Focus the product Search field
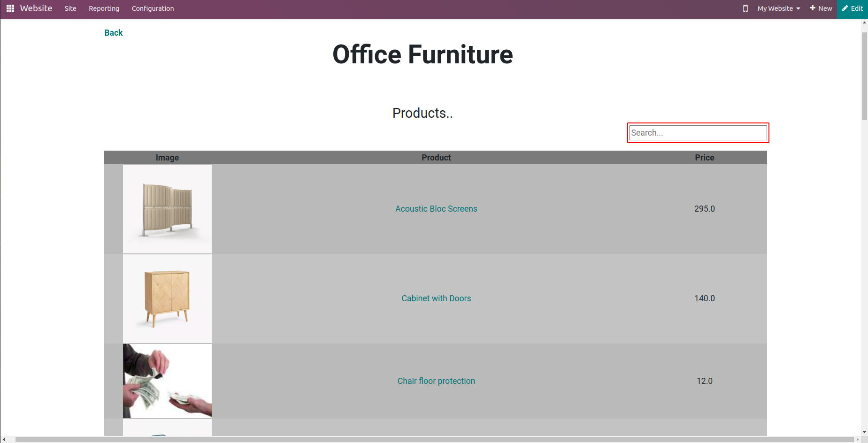 tap(698, 133)
